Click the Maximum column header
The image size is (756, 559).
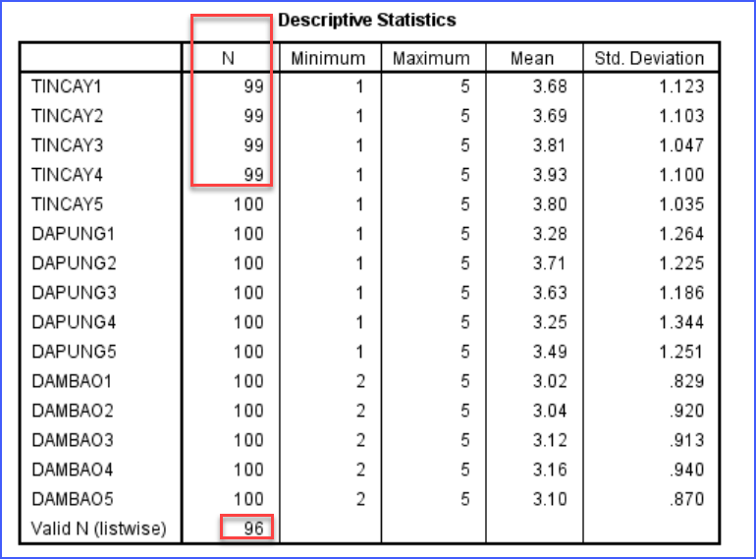pyautogui.click(x=431, y=58)
